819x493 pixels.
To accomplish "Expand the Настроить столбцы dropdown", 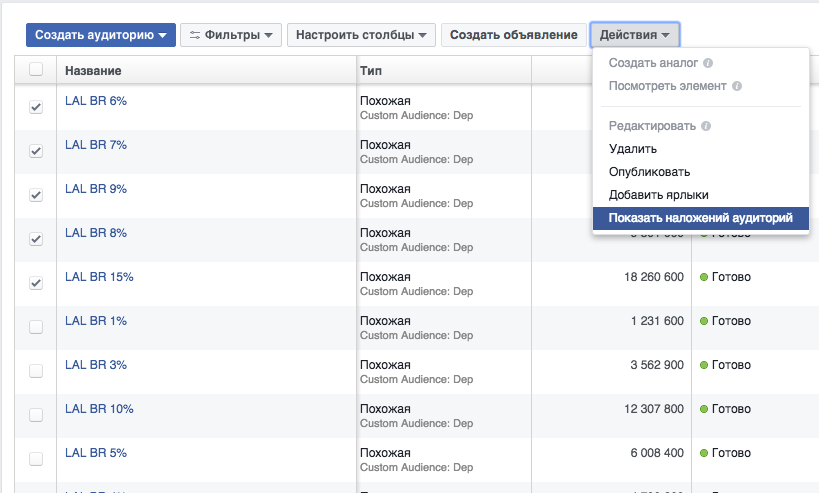I will (361, 35).
